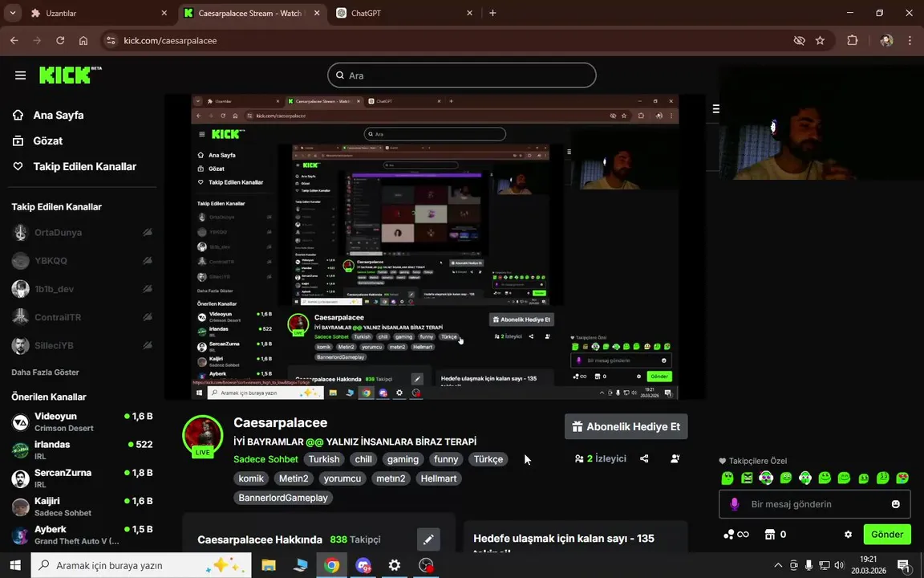Click the channel points infinity icon
This screenshot has height=578, width=924.
tap(736, 535)
